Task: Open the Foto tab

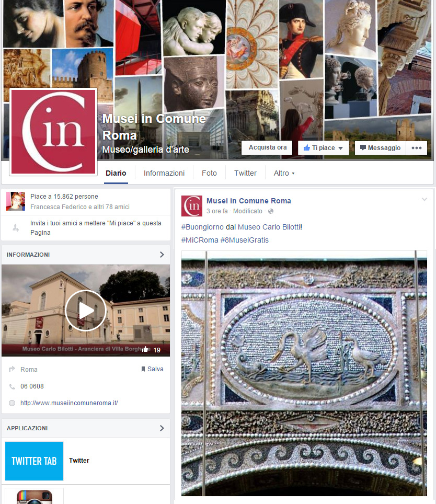Action: (x=209, y=173)
